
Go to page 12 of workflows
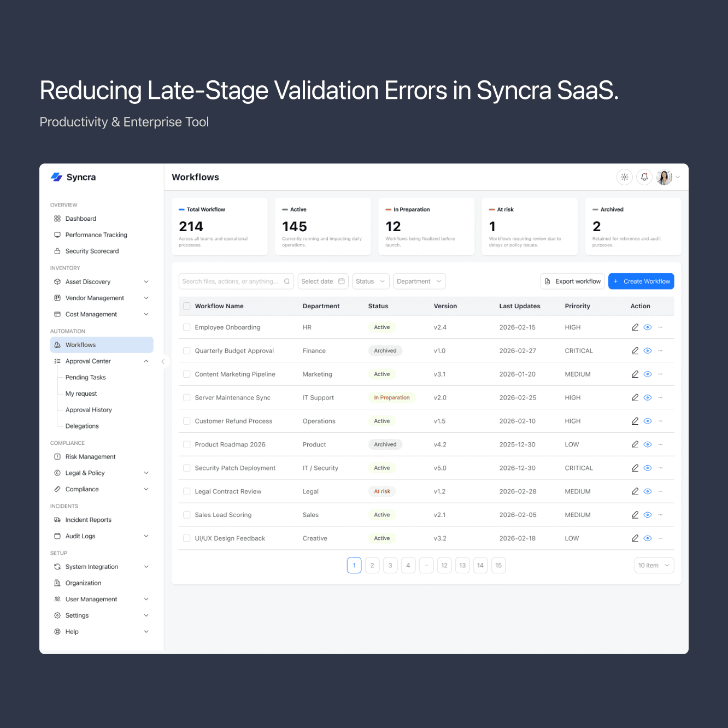tap(444, 566)
